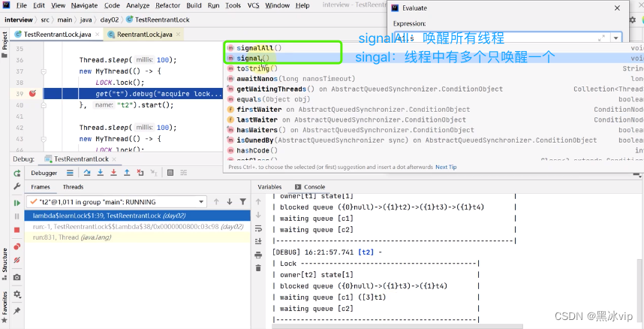This screenshot has width=644, height=329.
Task: Collapse the lambda fold marker at line 43
Action: click(43, 139)
